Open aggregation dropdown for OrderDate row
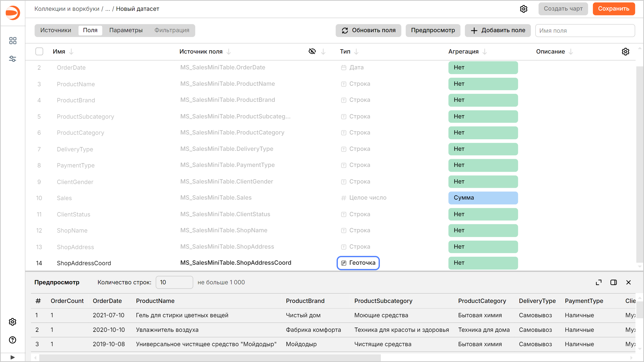 [483, 68]
